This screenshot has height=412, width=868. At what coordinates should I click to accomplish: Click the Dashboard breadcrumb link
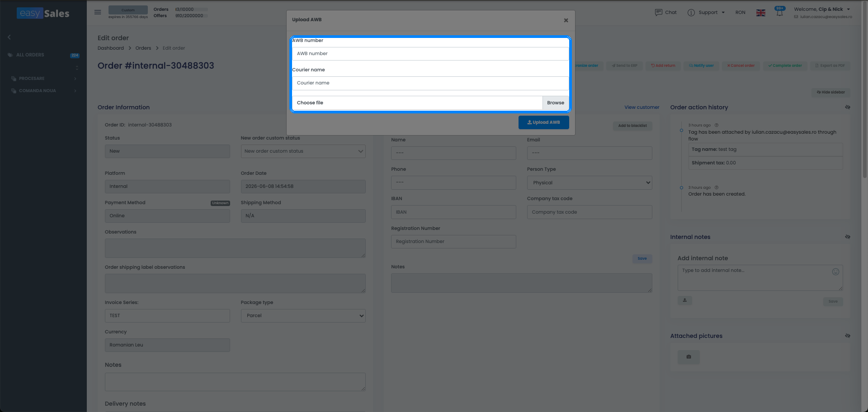coord(111,48)
